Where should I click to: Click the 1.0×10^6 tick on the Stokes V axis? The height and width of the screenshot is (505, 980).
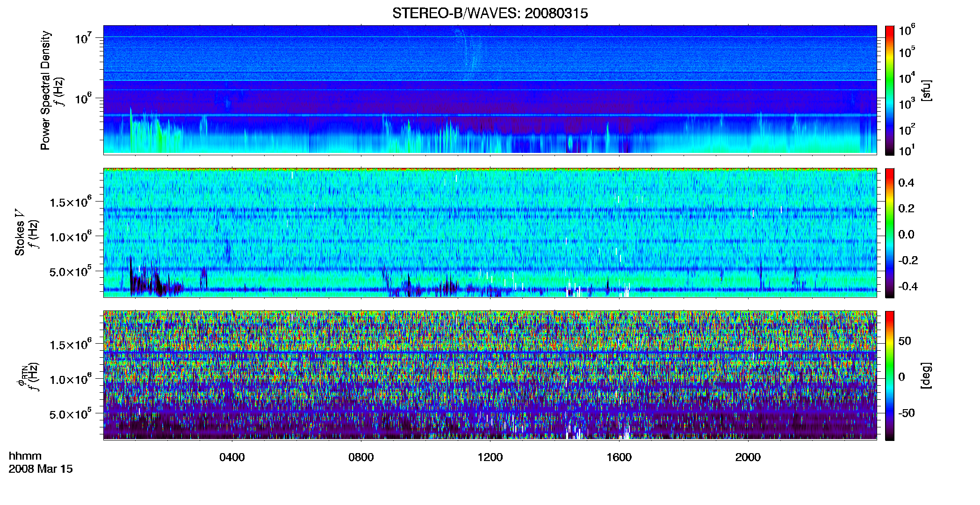coord(71,237)
